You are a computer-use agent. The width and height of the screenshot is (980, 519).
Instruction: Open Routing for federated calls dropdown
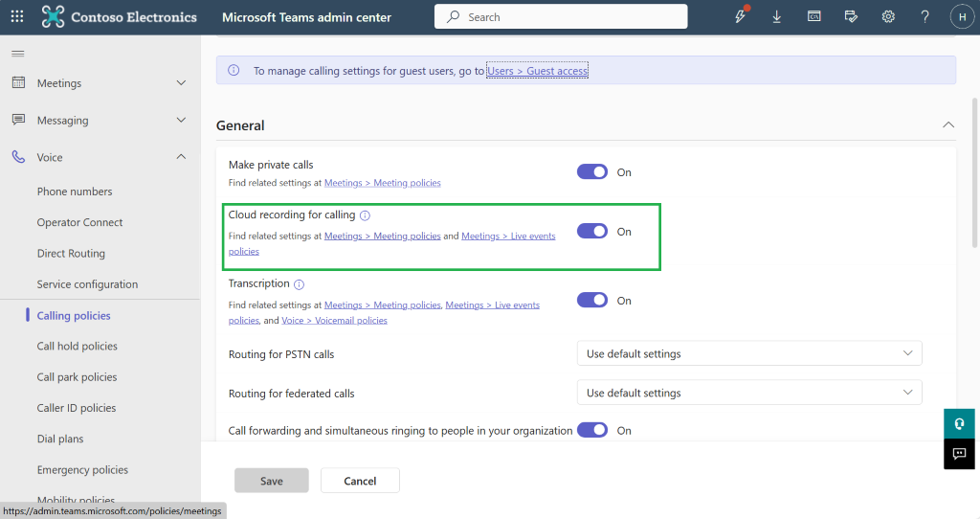[748, 393]
